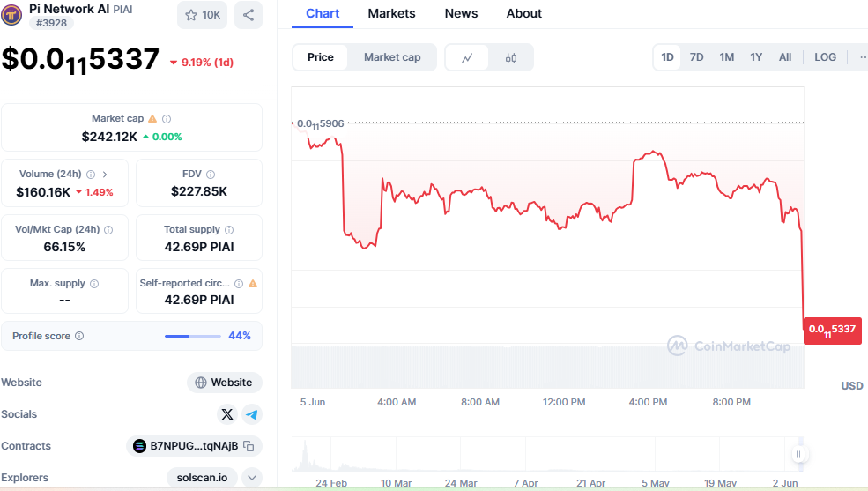Image resolution: width=868 pixels, height=491 pixels.
Task: Click the #3928 rank badge
Action: tap(51, 23)
